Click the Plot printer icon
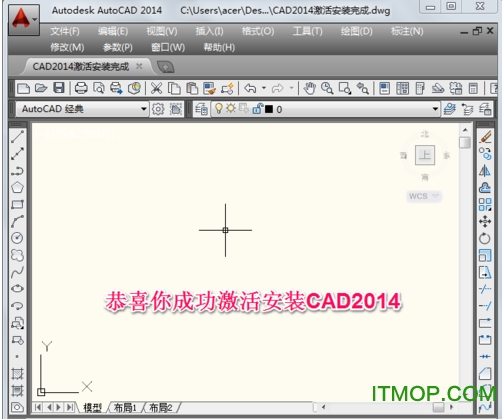502x419 pixels. 81,88
